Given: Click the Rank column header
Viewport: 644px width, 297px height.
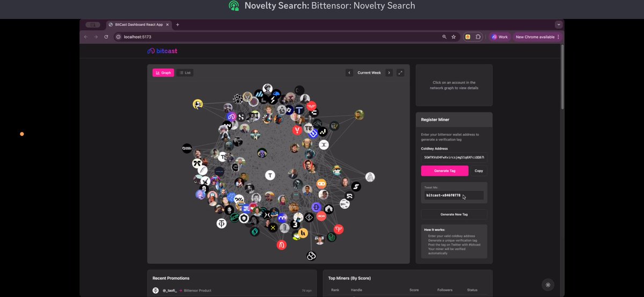Looking at the screenshot, I should (x=335, y=290).
